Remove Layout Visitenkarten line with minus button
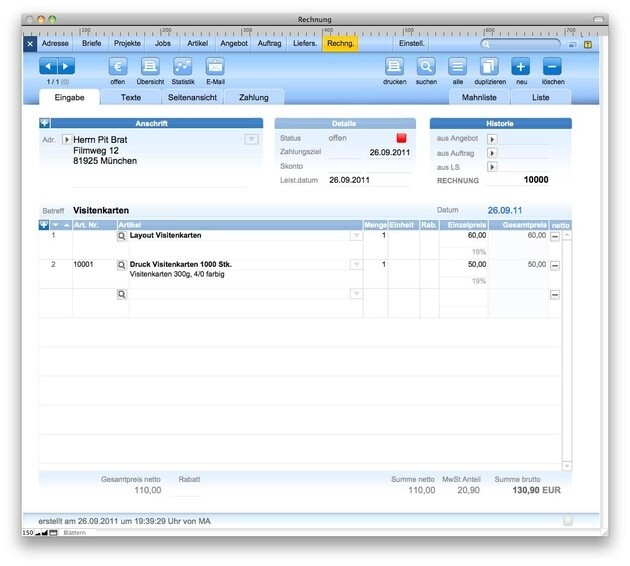 pos(555,236)
